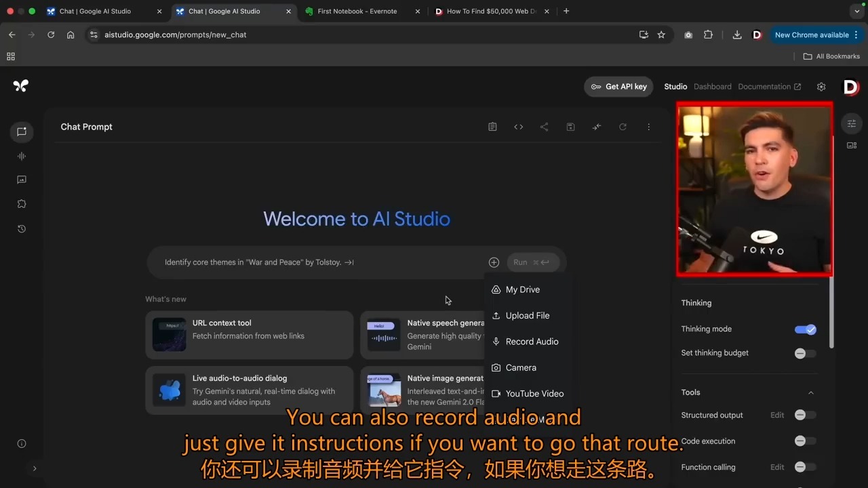Click the Get API key button
Image resolution: width=868 pixels, height=488 pixels.
tap(618, 87)
